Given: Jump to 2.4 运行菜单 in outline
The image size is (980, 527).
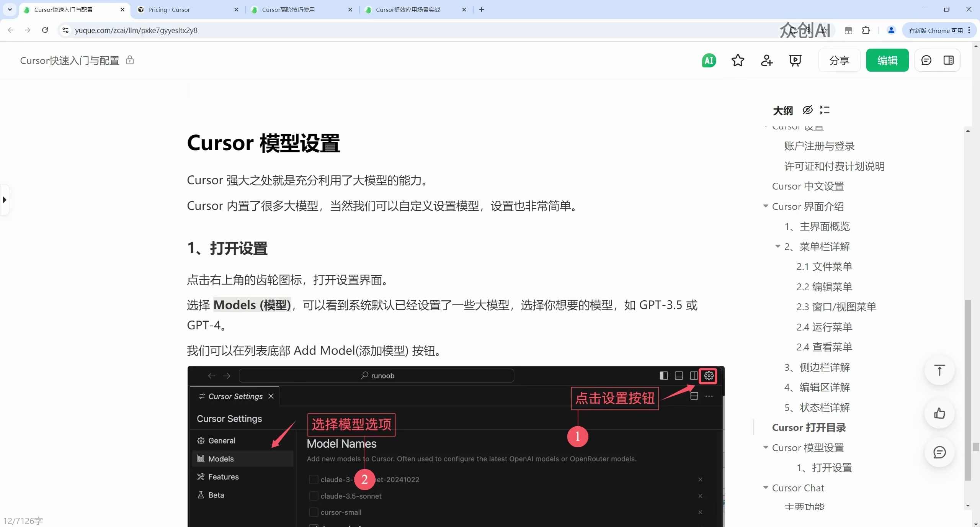Looking at the screenshot, I should (x=824, y=327).
